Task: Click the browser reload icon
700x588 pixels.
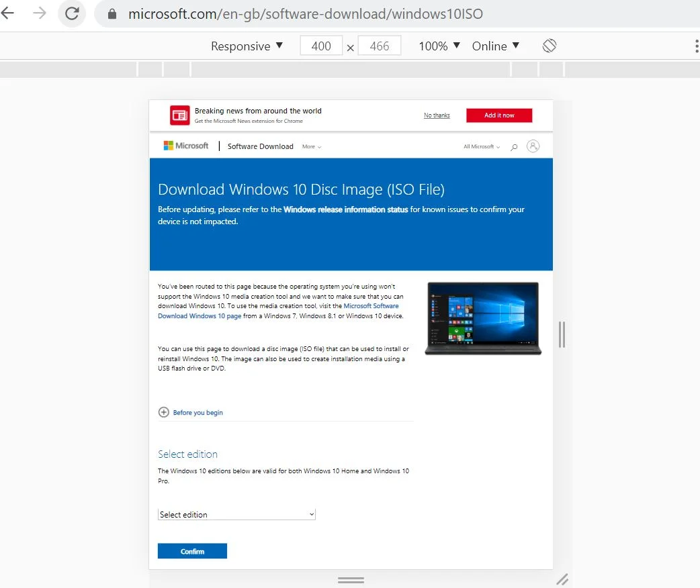Action: click(71, 13)
